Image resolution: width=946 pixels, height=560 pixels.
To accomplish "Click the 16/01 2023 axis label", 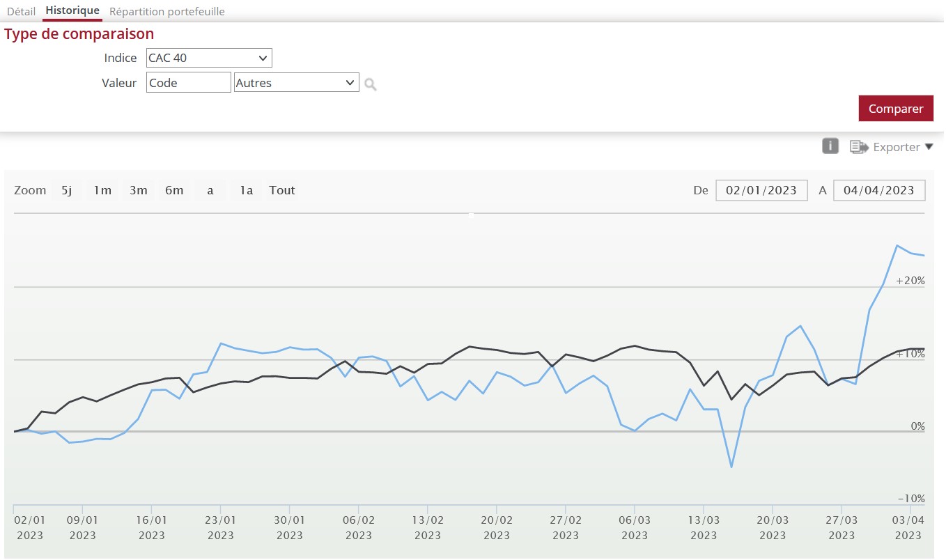I will point(152,527).
